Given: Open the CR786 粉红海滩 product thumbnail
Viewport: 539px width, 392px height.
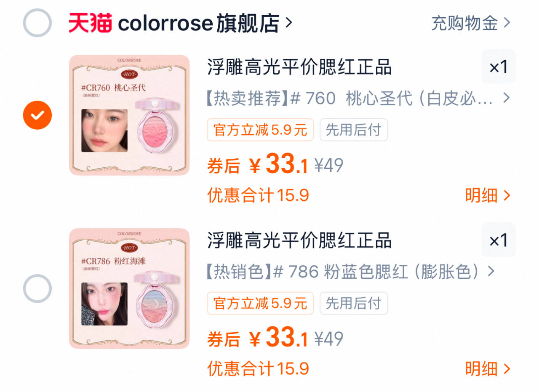Looking at the screenshot, I should 129,288.
